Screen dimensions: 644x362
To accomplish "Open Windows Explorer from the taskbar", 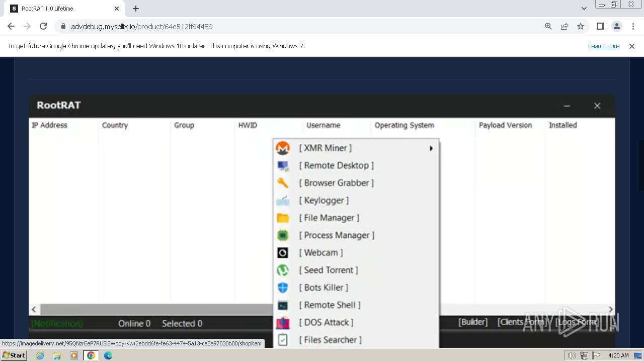I will pos(57,355).
